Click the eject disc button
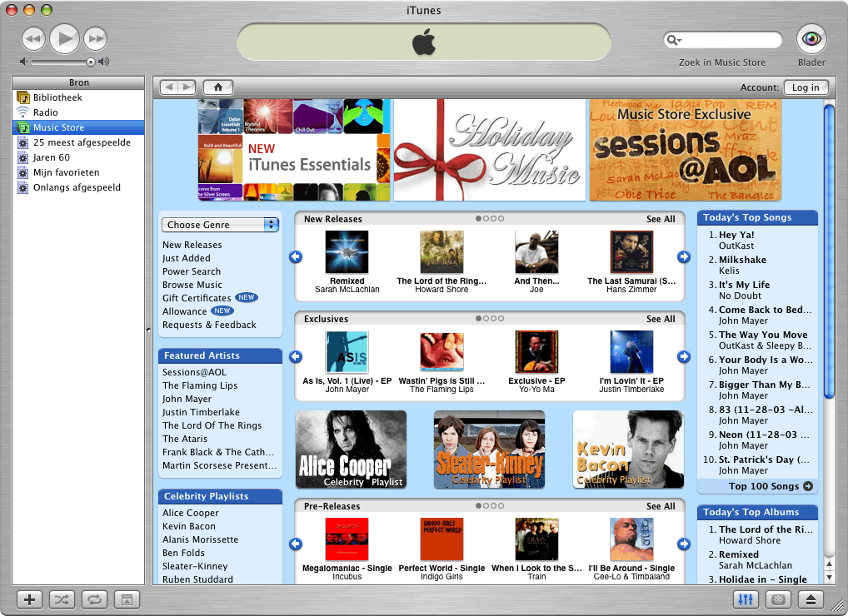 pyautogui.click(x=811, y=600)
